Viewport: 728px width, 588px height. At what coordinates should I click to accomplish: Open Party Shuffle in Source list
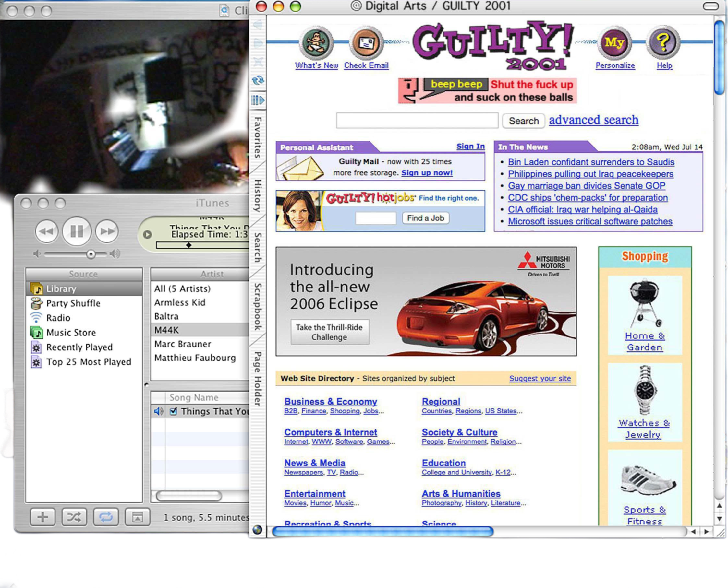[x=84, y=303]
